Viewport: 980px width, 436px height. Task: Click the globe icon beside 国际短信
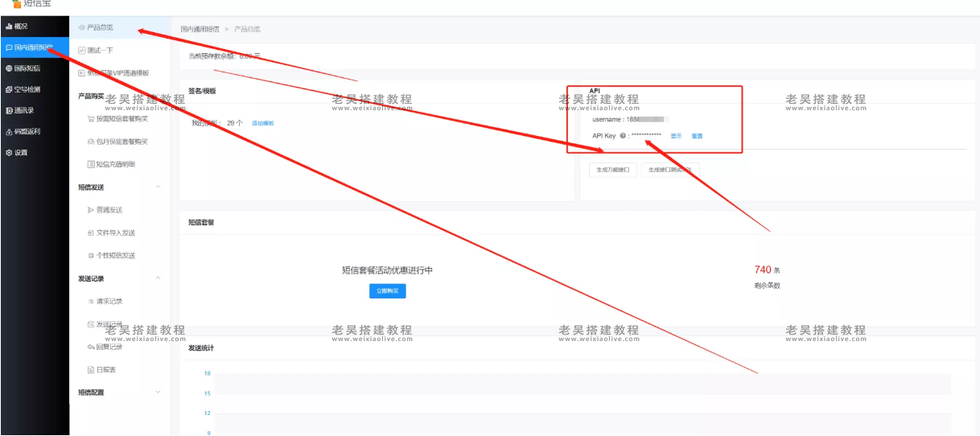(x=9, y=68)
